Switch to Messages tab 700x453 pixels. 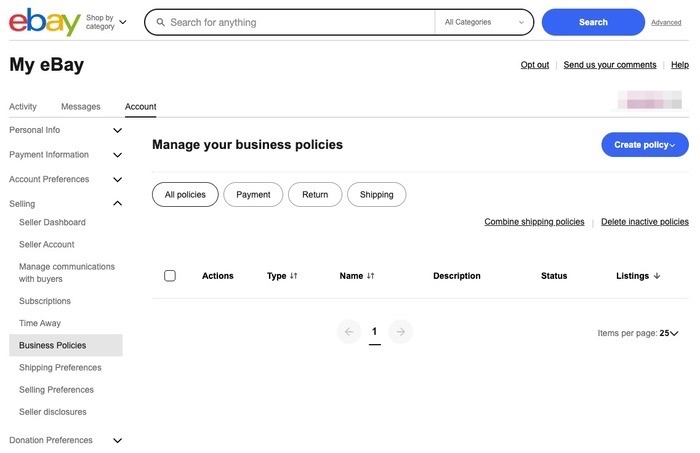coord(81,107)
